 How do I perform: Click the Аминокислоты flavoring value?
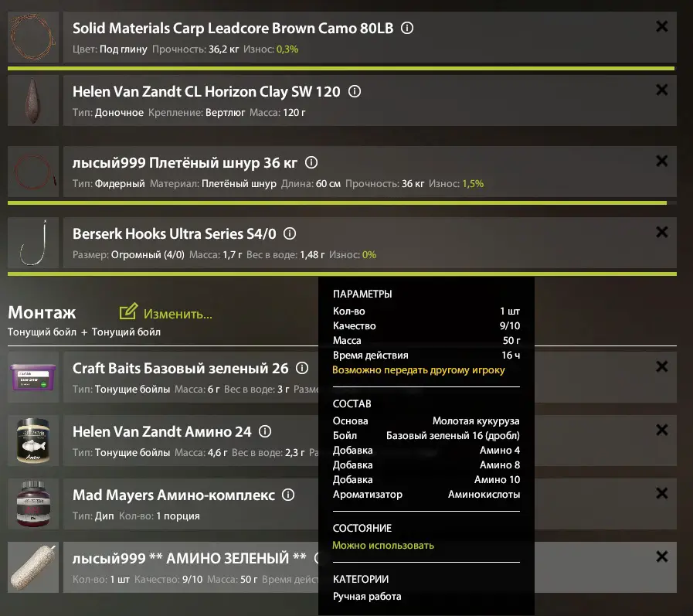484,495
